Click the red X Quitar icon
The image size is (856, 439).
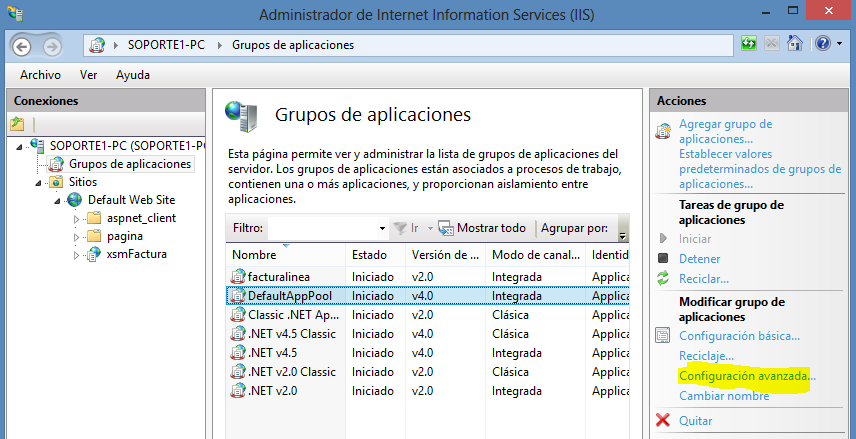coord(663,420)
